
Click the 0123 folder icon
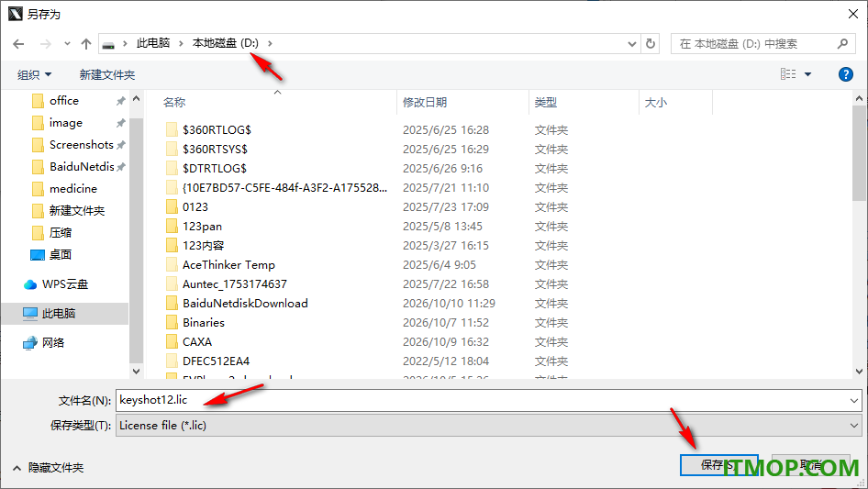click(172, 207)
